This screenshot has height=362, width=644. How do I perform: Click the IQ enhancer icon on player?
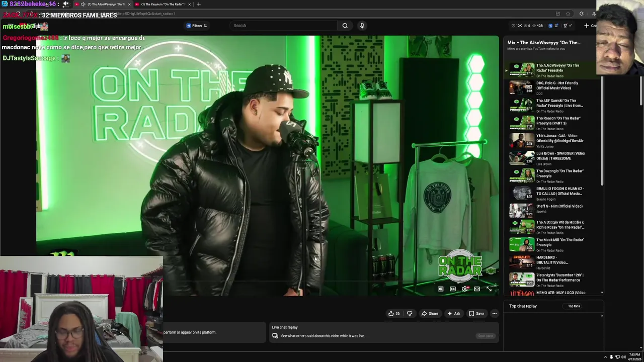pyautogui.click(x=441, y=289)
